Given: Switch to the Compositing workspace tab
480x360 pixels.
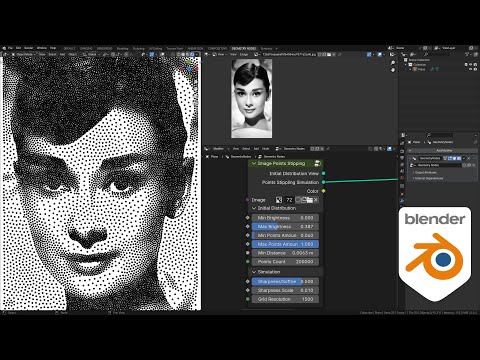Looking at the screenshot, I should (217, 48).
